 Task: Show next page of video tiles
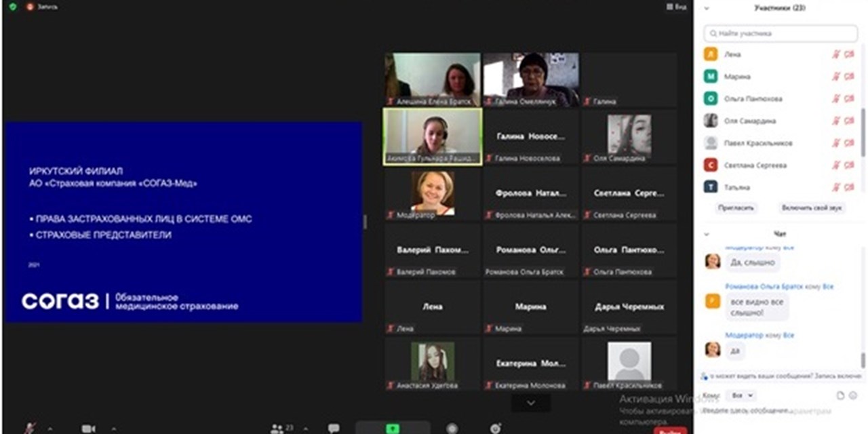[x=531, y=403]
